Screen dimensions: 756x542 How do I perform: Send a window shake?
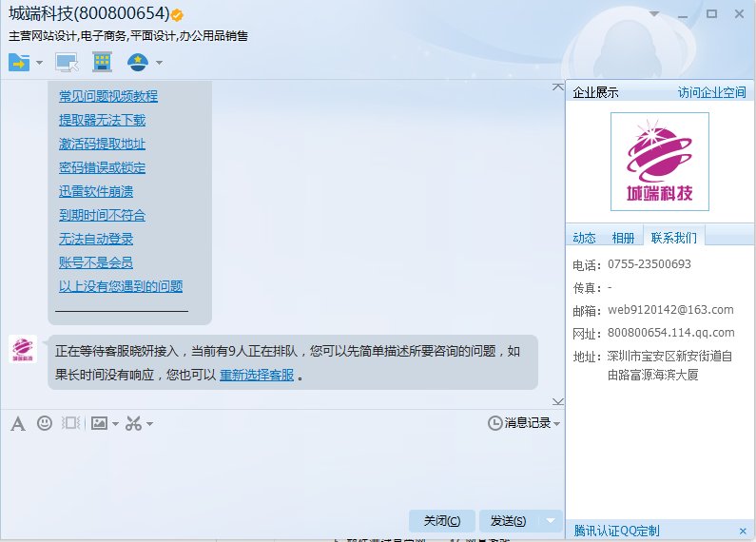(x=71, y=423)
